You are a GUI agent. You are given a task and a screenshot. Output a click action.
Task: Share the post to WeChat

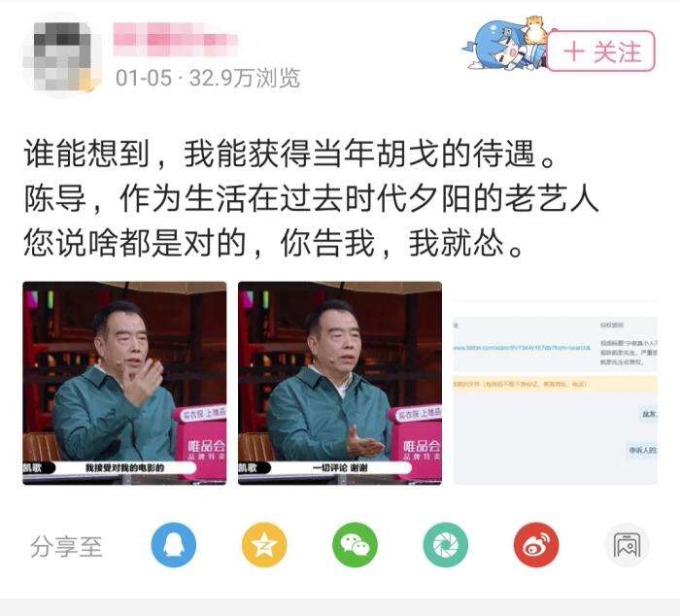click(355, 545)
